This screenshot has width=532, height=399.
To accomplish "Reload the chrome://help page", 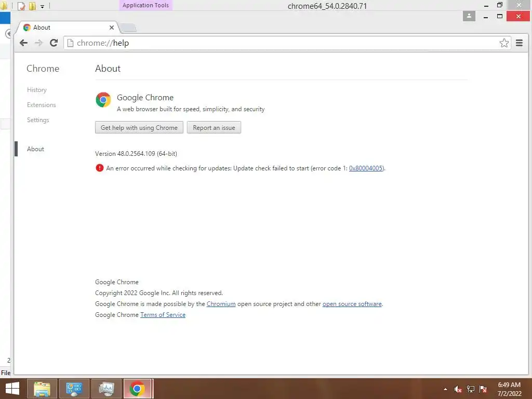I will tap(54, 43).
